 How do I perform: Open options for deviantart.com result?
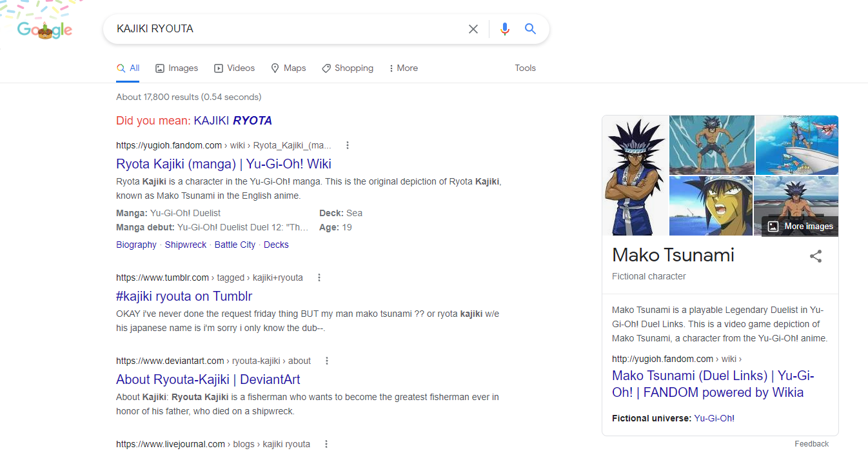[x=327, y=361]
